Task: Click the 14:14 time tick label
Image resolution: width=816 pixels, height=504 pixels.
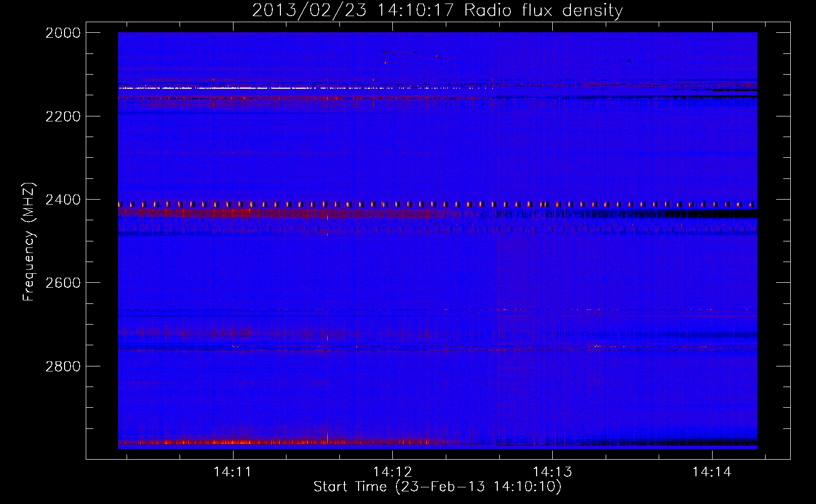Action: pyautogui.click(x=712, y=472)
